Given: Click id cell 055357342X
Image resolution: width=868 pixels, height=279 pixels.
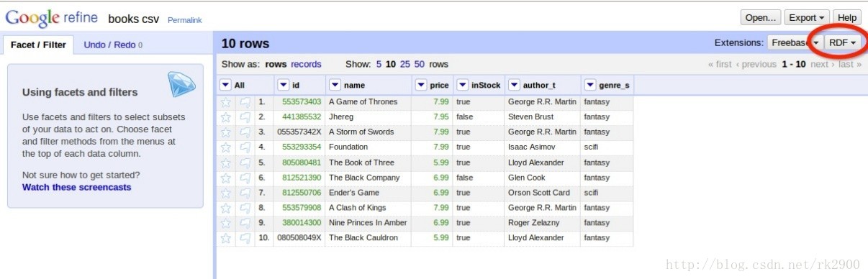Looking at the screenshot, I should [299, 132].
